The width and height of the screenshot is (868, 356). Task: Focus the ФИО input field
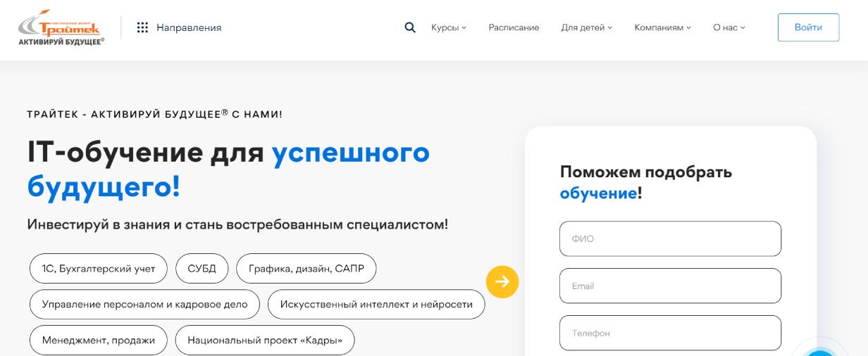tap(670, 239)
